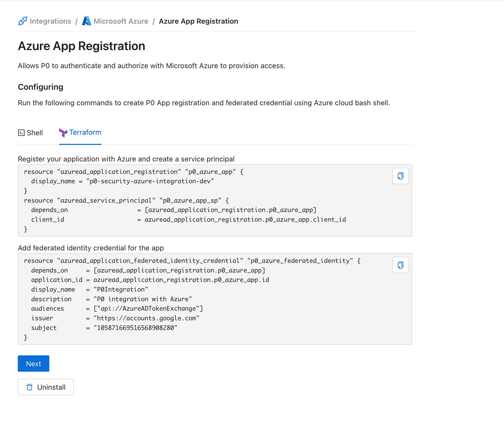
Task: Open the Integrations breadcrumb link
Action: 50,21
